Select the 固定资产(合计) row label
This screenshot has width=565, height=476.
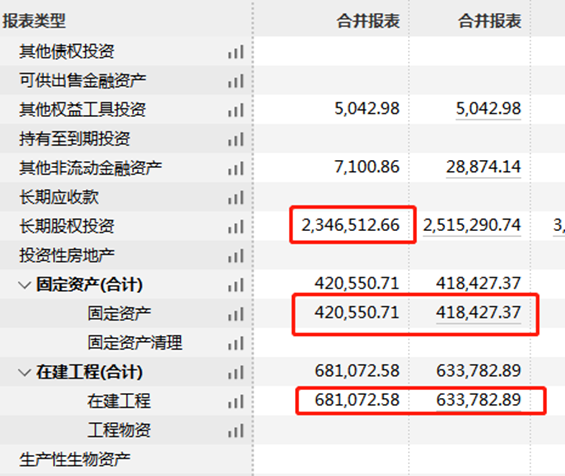[x=89, y=285]
